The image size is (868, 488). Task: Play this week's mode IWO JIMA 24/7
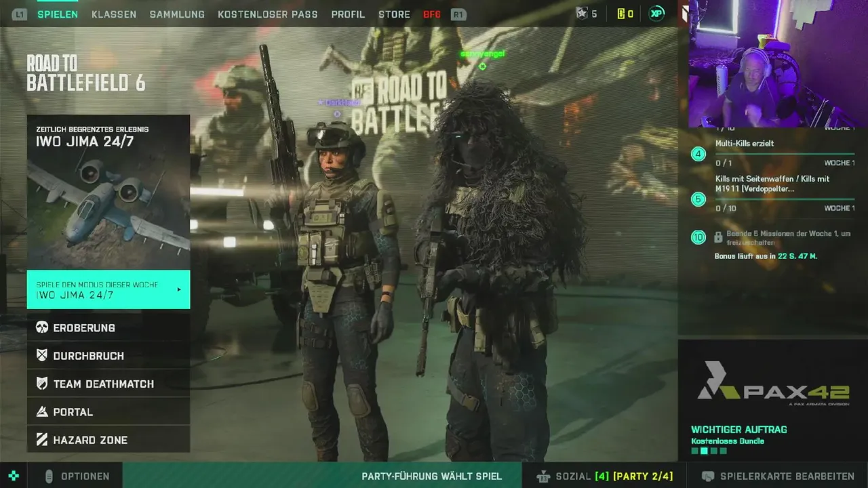click(108, 289)
